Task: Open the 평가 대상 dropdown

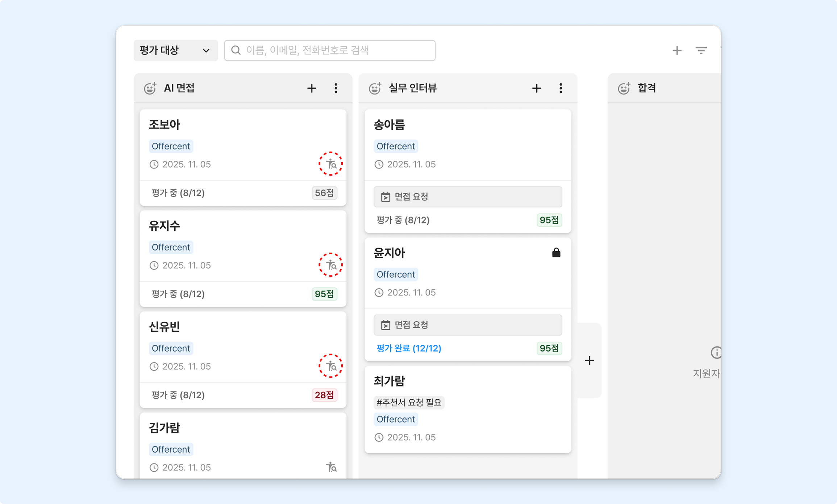Action: [176, 50]
